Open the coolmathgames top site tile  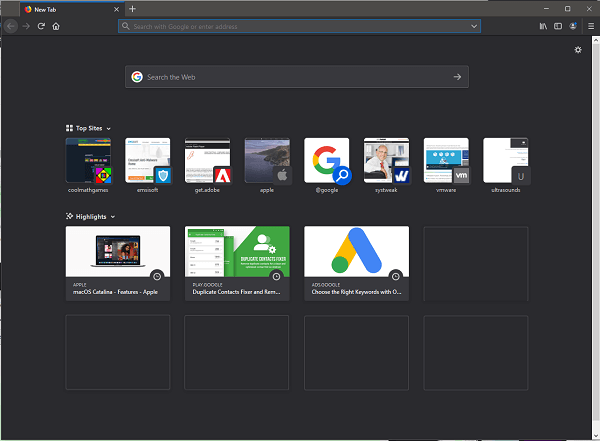point(88,165)
